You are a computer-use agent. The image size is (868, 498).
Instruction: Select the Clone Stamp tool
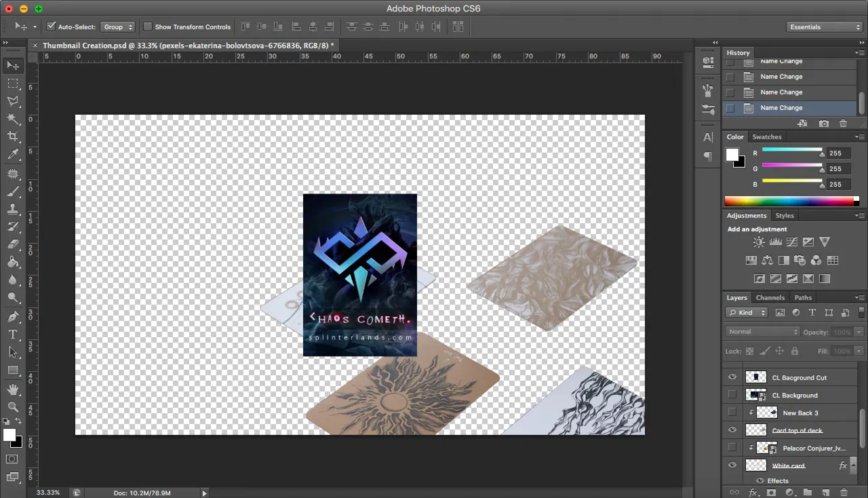13,209
